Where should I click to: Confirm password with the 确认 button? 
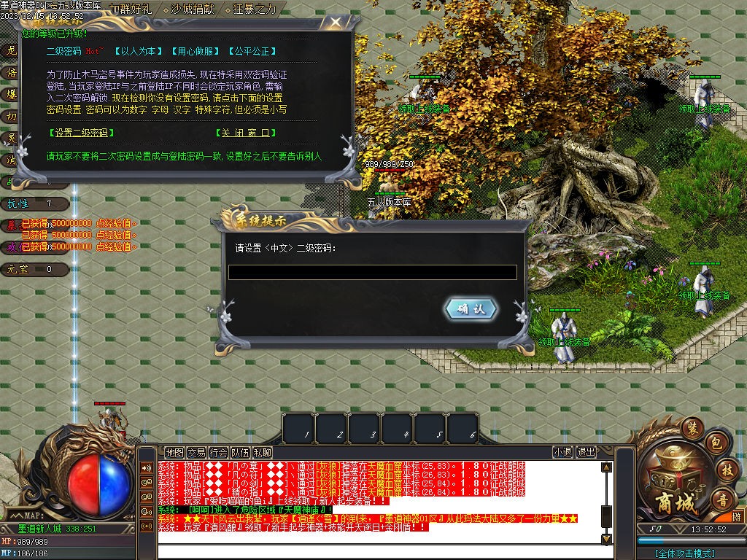pos(471,309)
